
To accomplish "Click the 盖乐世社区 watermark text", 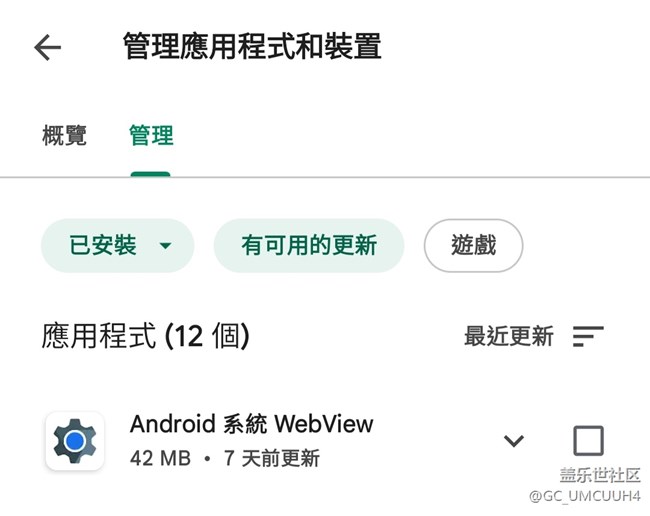I will click(600, 475).
